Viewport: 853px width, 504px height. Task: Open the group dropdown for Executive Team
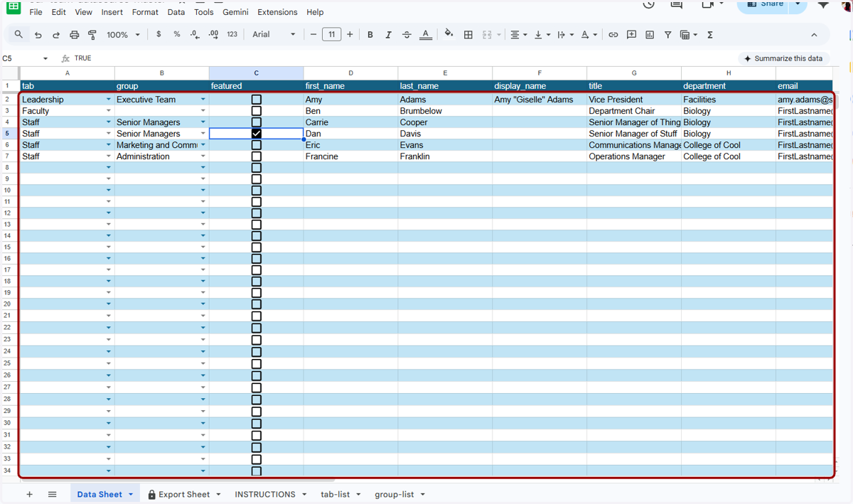(203, 100)
